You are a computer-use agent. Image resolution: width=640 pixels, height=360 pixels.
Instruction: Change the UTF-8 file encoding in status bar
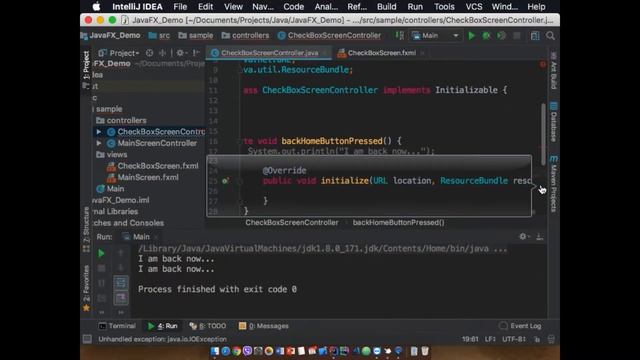[514, 339]
